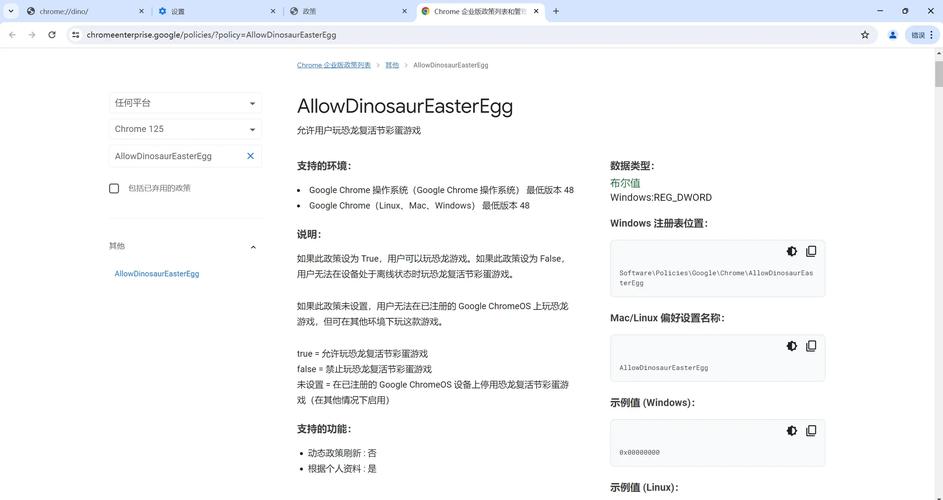Switch to the 政策 tab
Viewport: 943px width, 500px height.
[x=347, y=11]
